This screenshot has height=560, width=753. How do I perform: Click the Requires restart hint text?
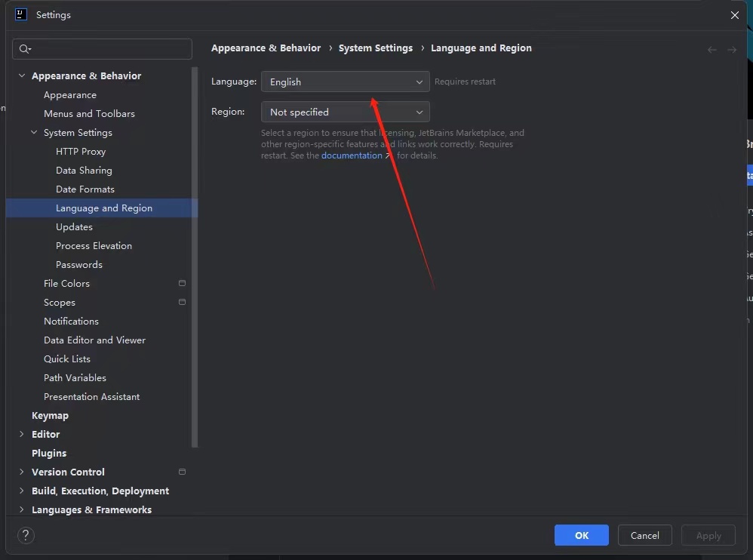(x=465, y=82)
